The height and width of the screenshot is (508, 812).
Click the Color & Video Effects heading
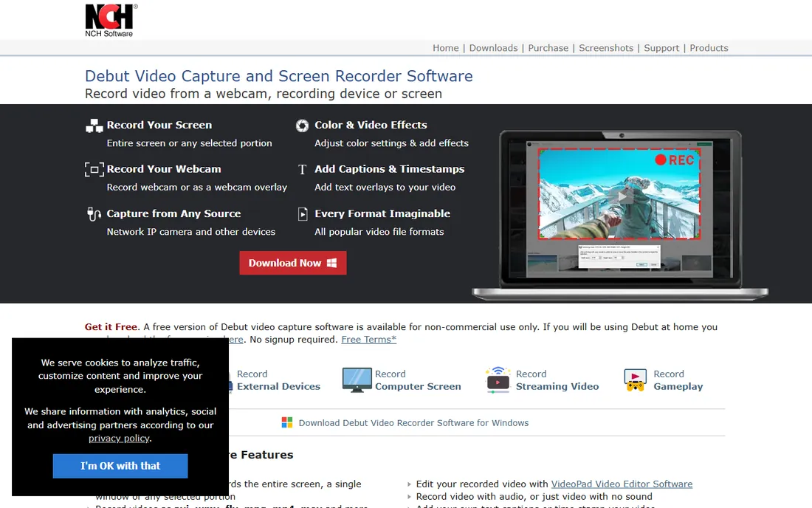pyautogui.click(x=371, y=125)
